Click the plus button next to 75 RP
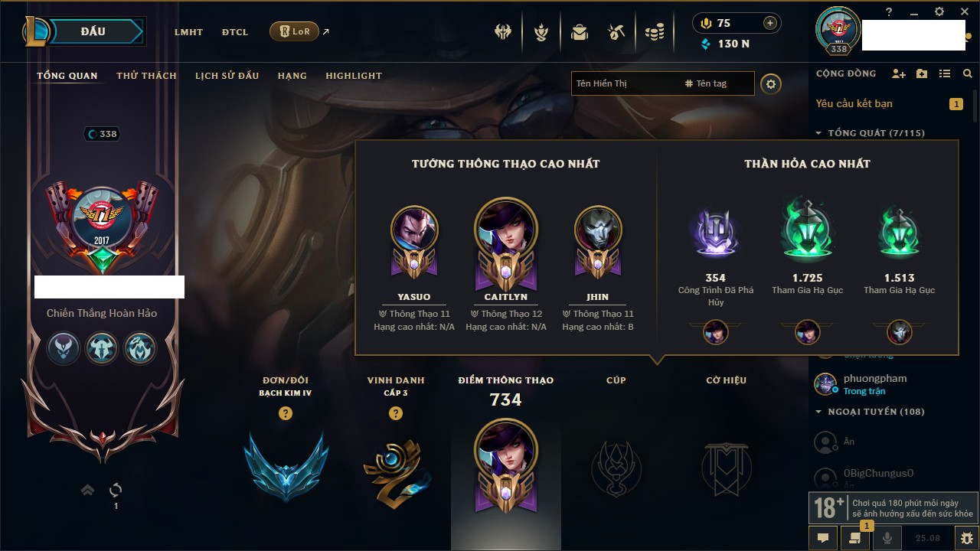This screenshot has height=551, width=980. [x=770, y=23]
